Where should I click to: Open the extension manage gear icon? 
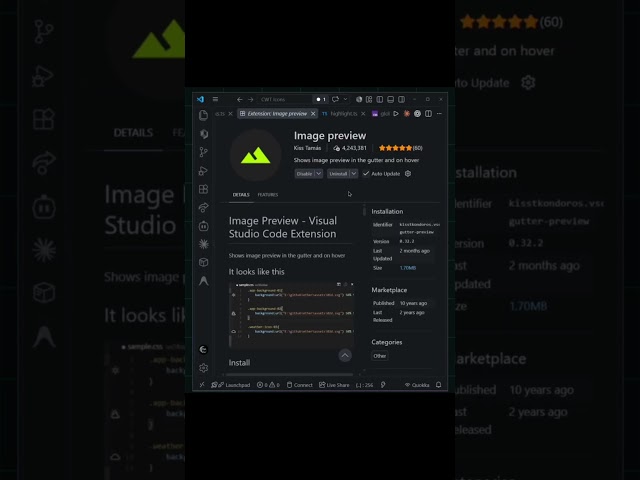[x=408, y=174]
